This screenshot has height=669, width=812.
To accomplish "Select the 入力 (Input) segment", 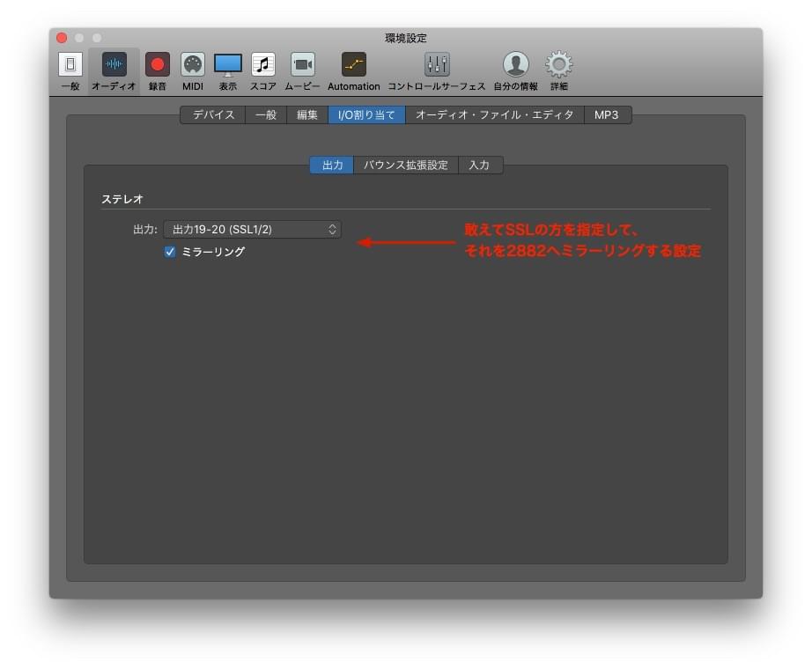I will 479,165.
